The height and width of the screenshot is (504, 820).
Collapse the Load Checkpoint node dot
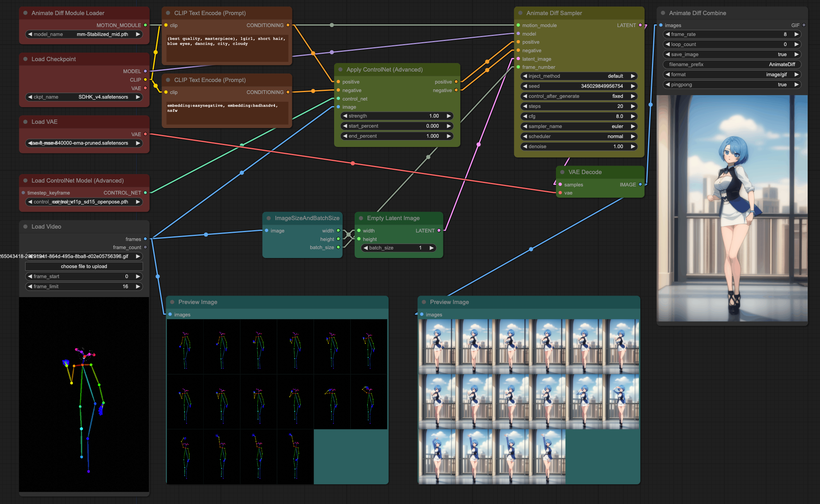(x=25, y=59)
